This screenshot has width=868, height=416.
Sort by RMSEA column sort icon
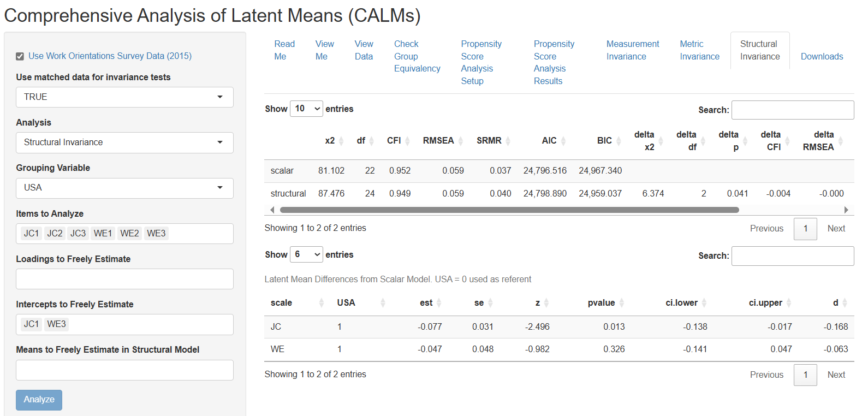(461, 141)
